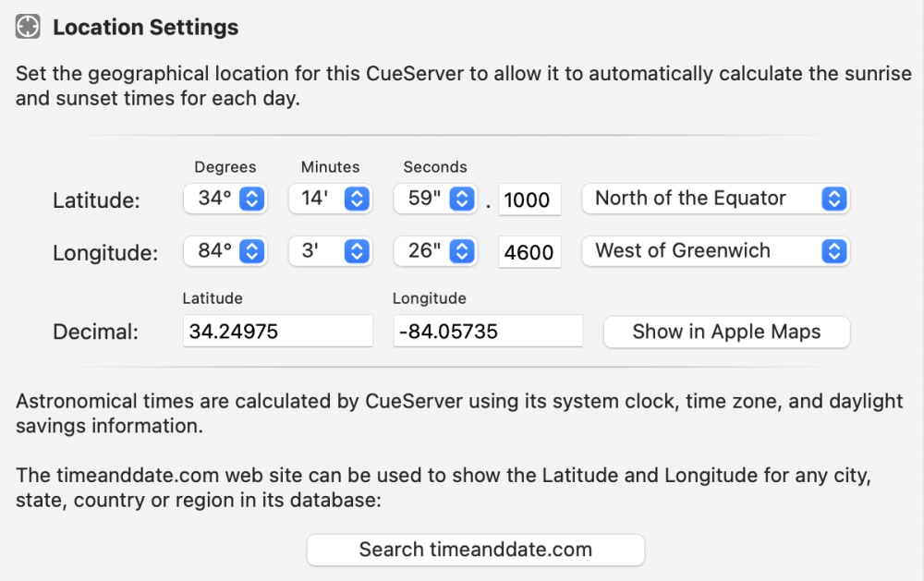Open the Longitude degrees dropdown

[x=225, y=250]
